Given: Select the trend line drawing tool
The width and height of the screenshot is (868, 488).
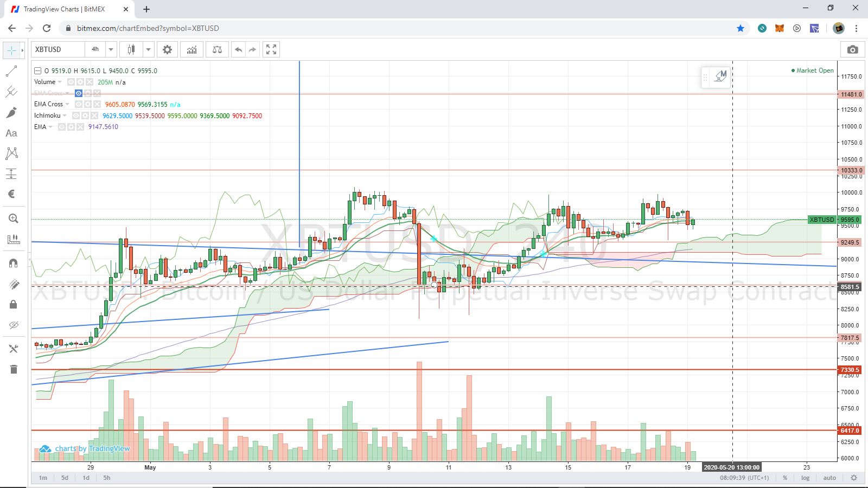Looking at the screenshot, I should pos(11,71).
